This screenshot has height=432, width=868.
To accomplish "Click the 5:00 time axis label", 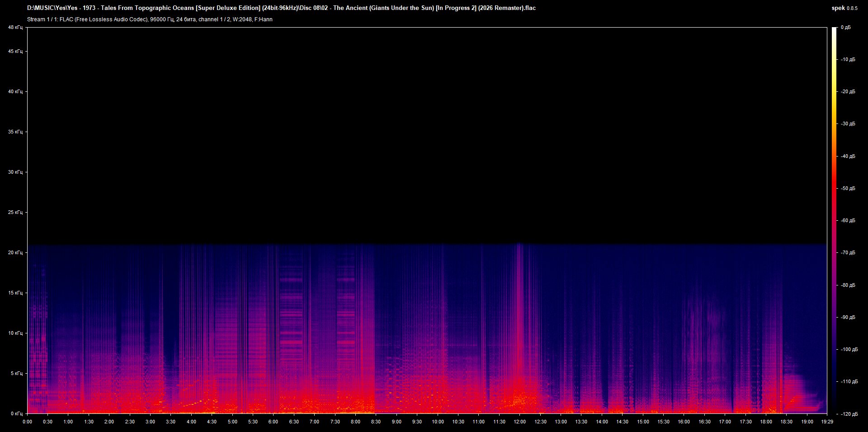I will [x=232, y=422].
